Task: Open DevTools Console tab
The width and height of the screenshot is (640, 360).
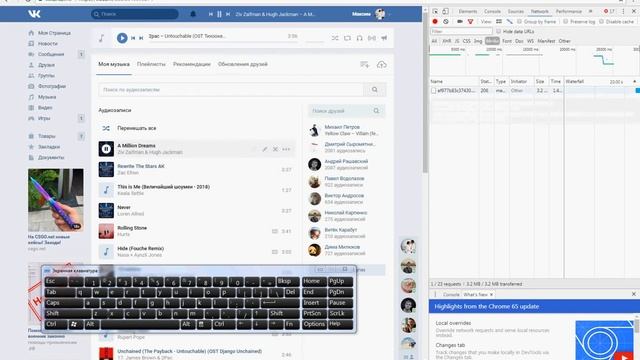Action: point(492,11)
